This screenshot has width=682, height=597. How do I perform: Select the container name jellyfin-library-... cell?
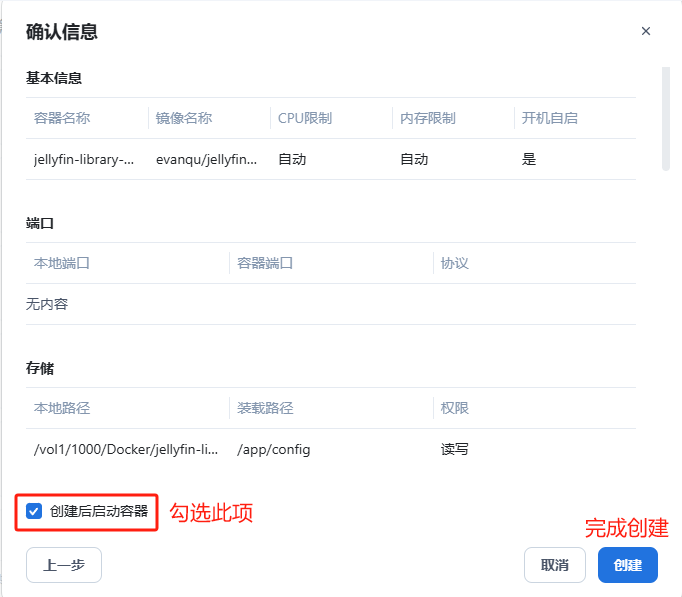click(x=84, y=159)
